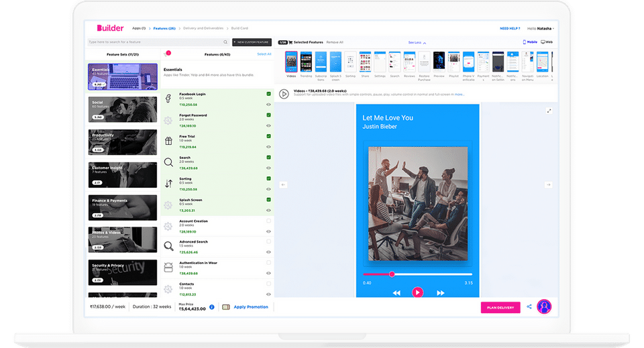
Task: Collapse thumbnails with See Less chevron
Action: click(x=425, y=43)
